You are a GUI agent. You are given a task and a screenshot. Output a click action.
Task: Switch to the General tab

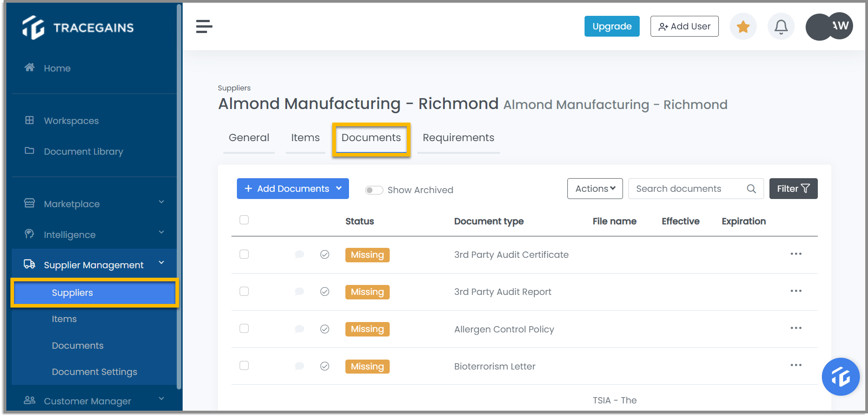249,137
